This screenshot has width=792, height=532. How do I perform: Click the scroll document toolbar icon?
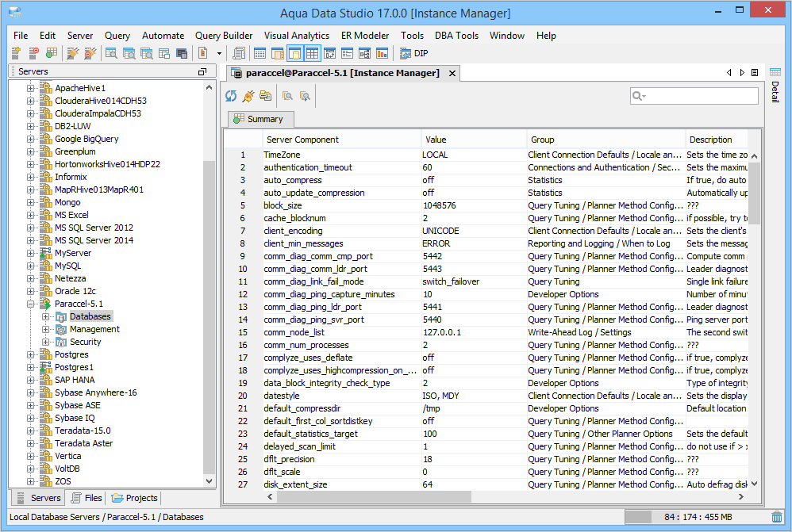click(238, 53)
